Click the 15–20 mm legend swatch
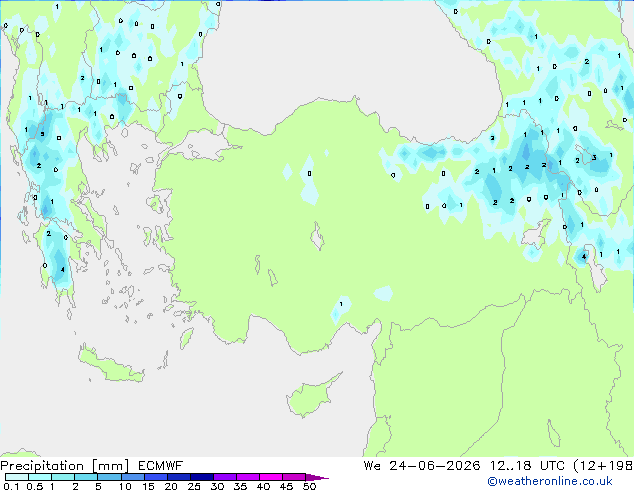 click(x=155, y=477)
